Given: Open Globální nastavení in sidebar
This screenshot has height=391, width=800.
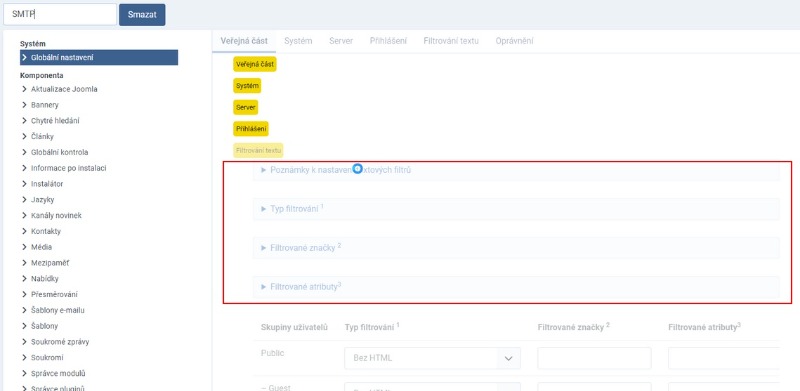Looking at the screenshot, I should tap(99, 58).
